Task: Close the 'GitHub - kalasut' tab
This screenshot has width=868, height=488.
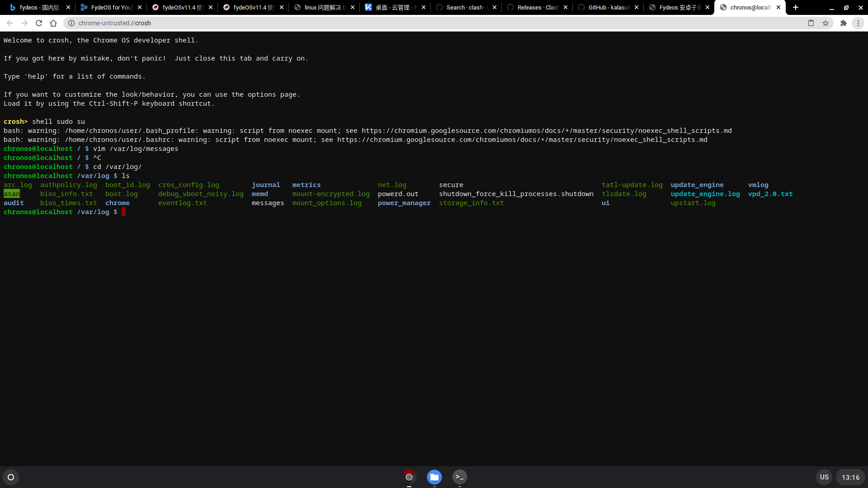Action: (637, 7)
